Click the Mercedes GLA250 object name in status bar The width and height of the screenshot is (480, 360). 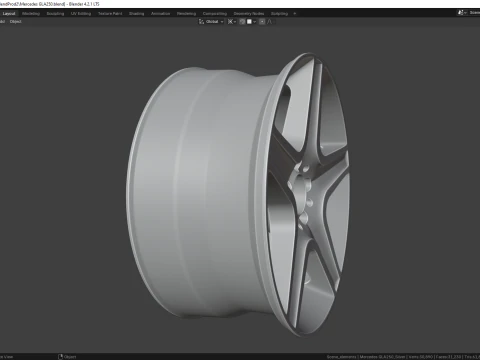(x=382, y=357)
